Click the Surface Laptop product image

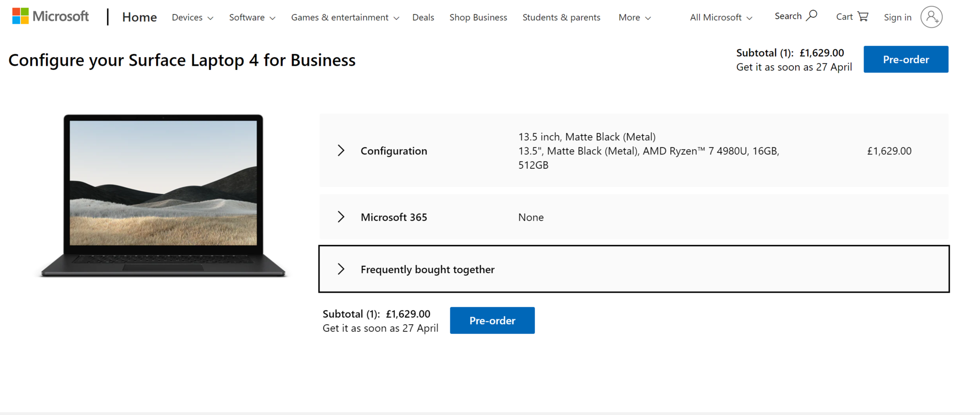point(163,196)
